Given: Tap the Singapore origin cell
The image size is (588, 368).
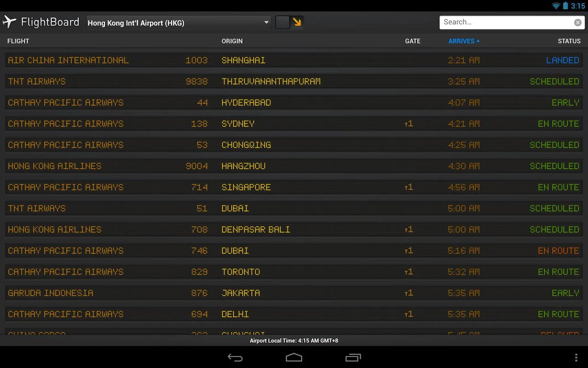Looking at the screenshot, I should [246, 187].
